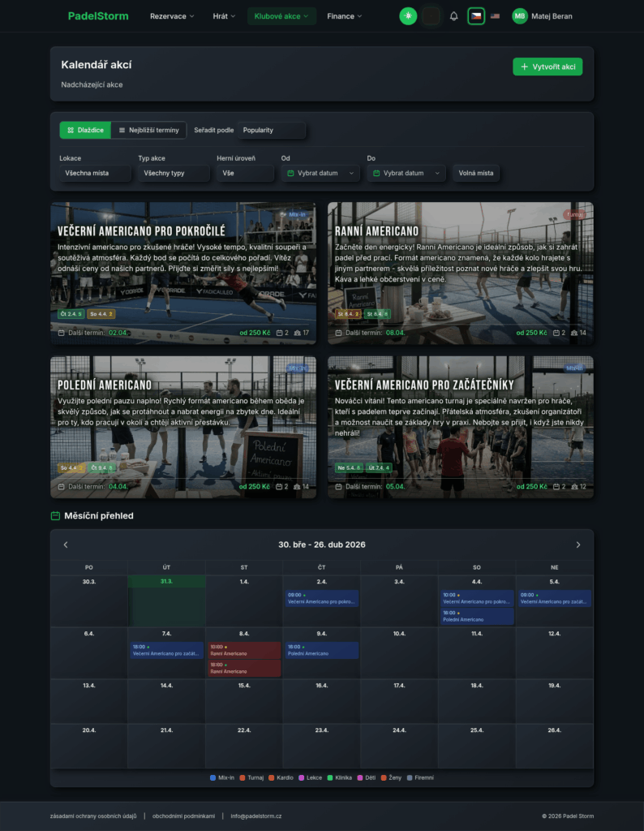Expand Rezervace menu
This screenshot has width=644, height=831.
172,16
